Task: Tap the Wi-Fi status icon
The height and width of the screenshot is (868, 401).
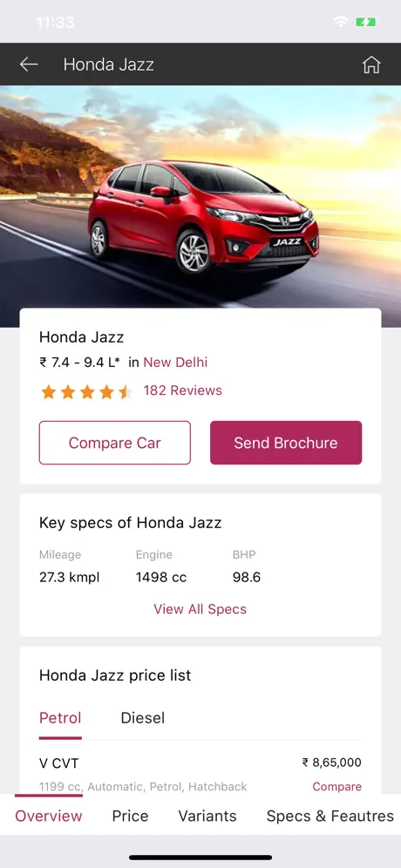Action: tap(340, 22)
